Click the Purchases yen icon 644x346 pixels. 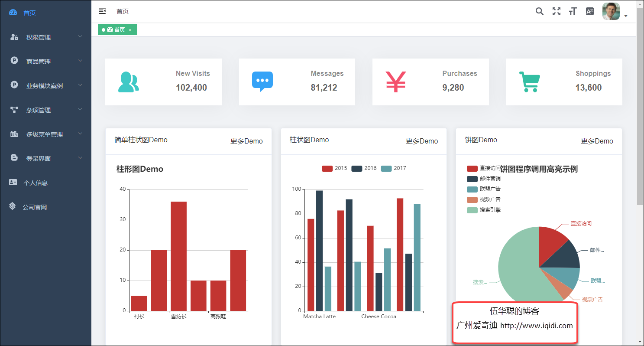pyautogui.click(x=396, y=82)
